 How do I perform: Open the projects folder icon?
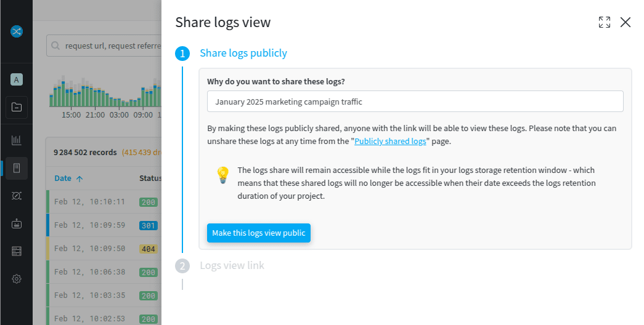(x=17, y=107)
